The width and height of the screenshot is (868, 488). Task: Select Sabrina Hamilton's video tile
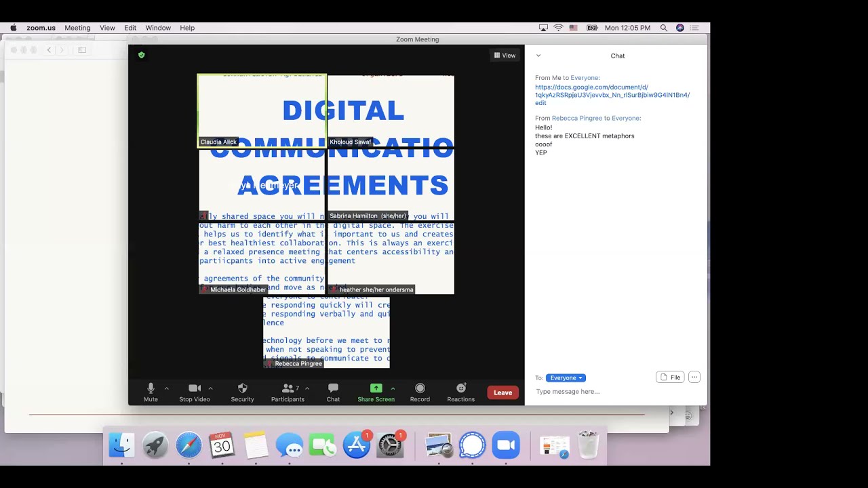tap(391, 184)
